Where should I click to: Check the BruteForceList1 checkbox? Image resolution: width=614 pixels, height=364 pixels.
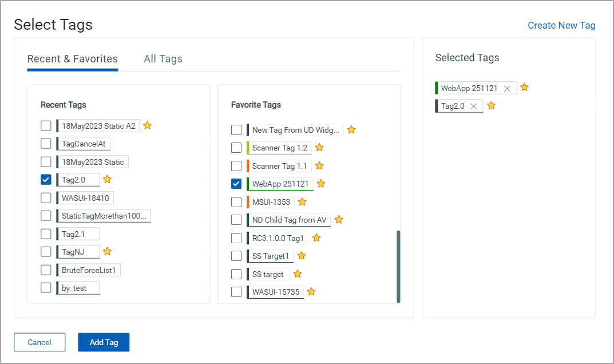[46, 270]
